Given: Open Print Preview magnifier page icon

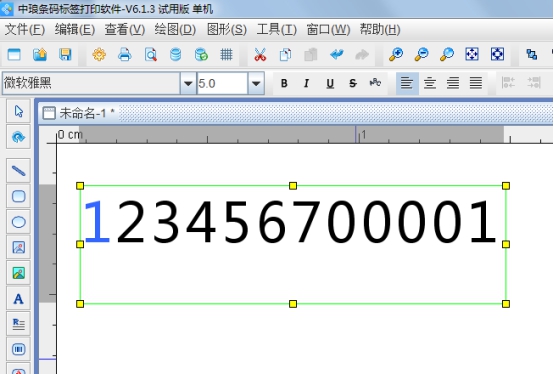Looking at the screenshot, I should pos(151,55).
